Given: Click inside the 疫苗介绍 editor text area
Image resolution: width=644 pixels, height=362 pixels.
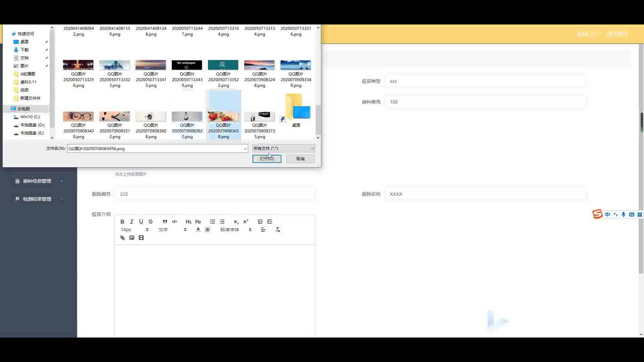Looking at the screenshot, I should [215, 290].
